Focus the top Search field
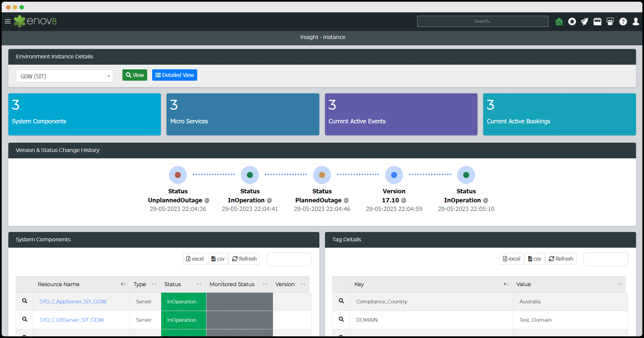Image resolution: width=644 pixels, height=338 pixels. pos(482,21)
